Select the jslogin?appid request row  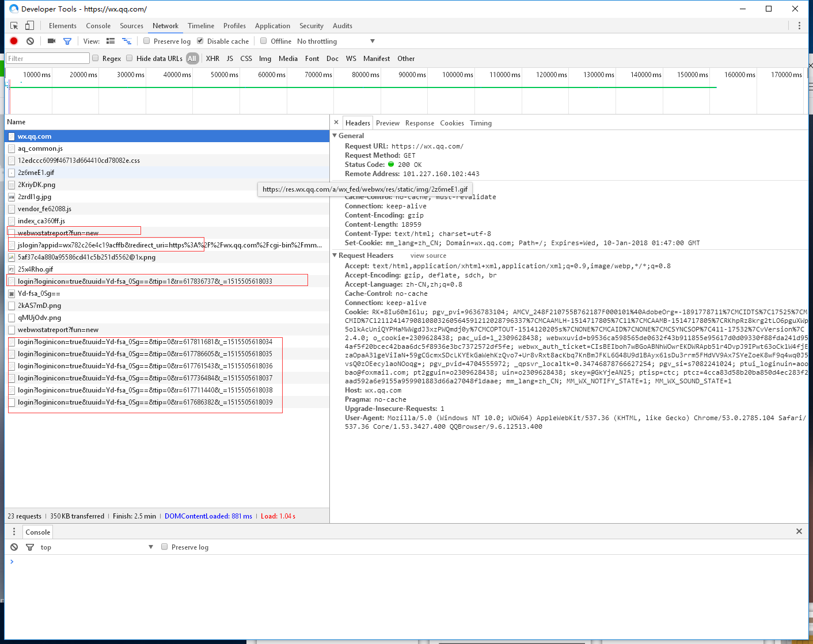point(167,245)
